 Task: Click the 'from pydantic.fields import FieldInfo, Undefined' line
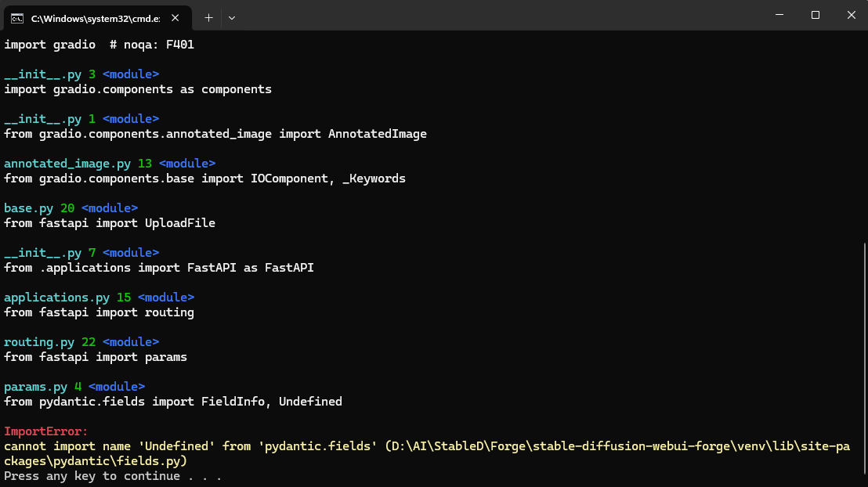(x=173, y=402)
